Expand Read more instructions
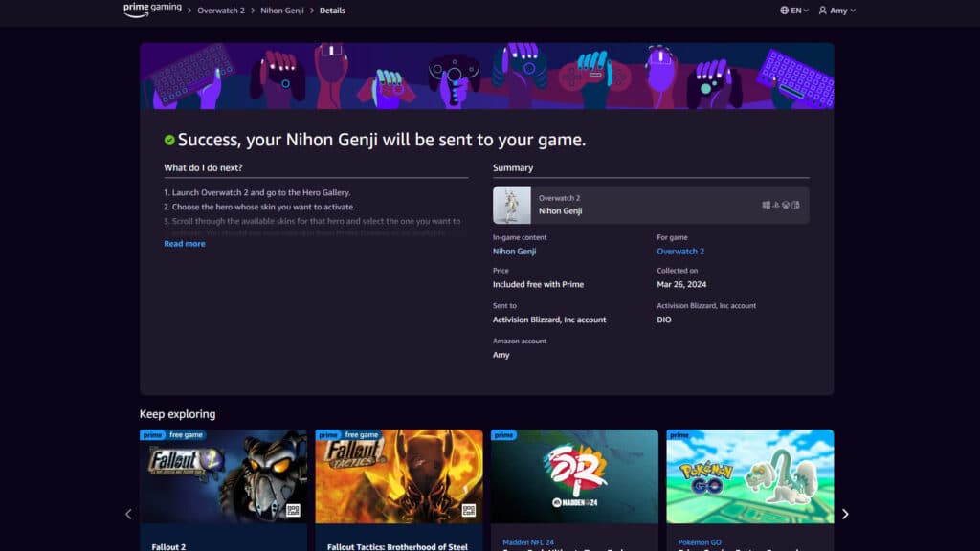The height and width of the screenshot is (551, 980). [184, 244]
